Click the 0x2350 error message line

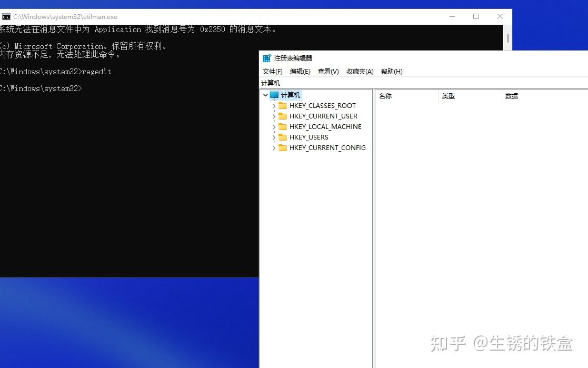(138, 29)
